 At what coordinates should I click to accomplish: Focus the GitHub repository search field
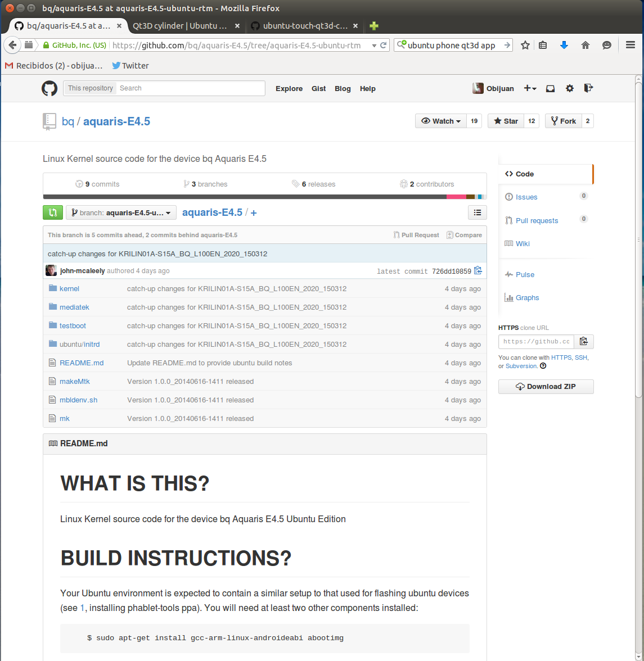click(x=190, y=88)
